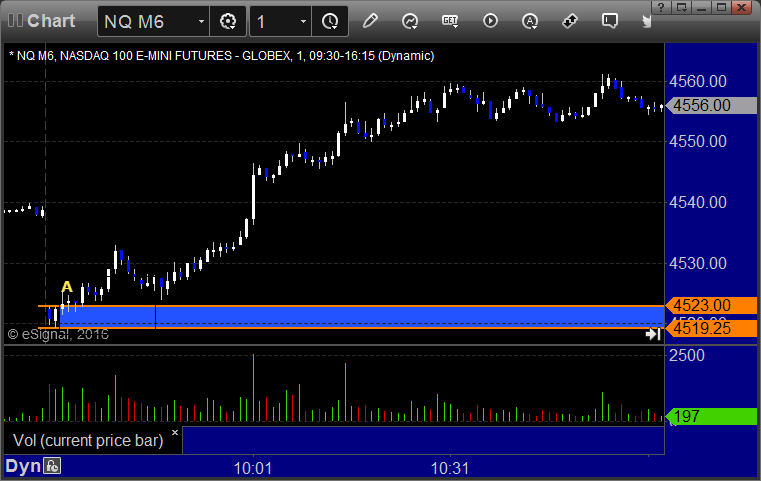Image resolution: width=761 pixels, height=481 pixels.
Task: Select the orange 4519.25 price marker
Action: coord(711,329)
